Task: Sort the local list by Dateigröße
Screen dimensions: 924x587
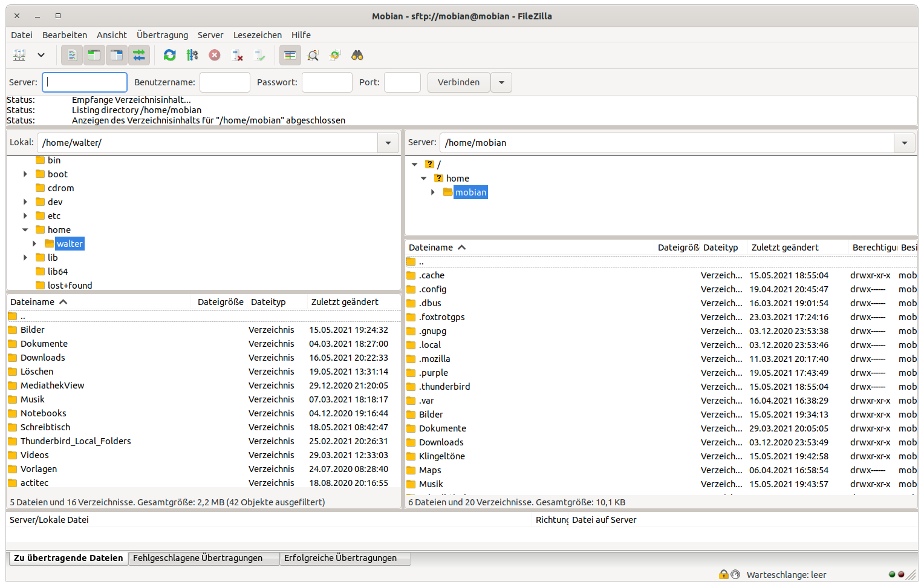Action: tap(221, 302)
